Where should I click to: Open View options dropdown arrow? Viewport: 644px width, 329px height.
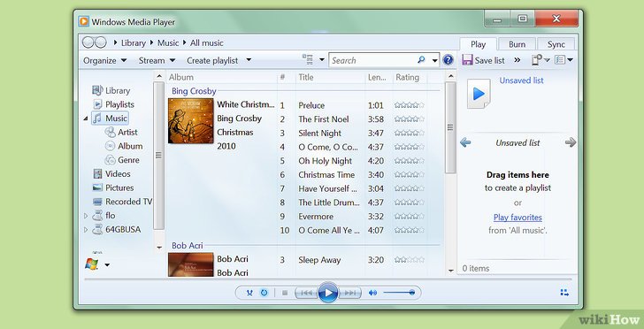[x=322, y=60]
